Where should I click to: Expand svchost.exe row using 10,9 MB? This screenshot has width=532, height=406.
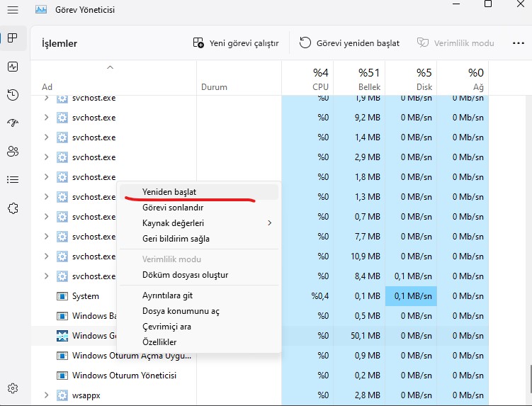coord(47,256)
